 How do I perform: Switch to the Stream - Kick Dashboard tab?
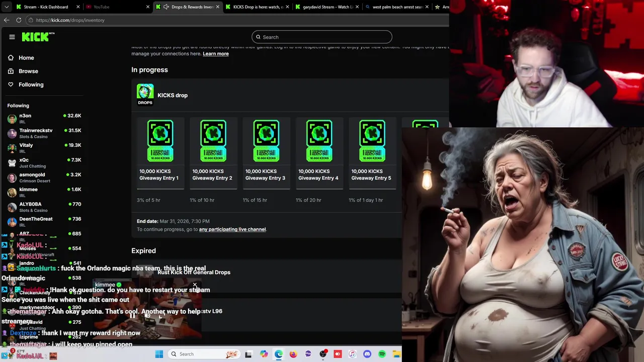tap(45, 7)
